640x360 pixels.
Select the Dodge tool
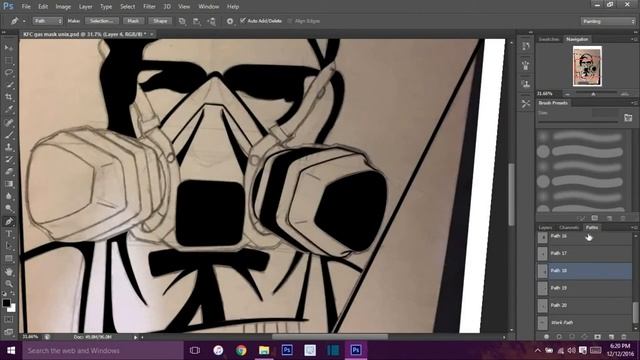click(9, 209)
